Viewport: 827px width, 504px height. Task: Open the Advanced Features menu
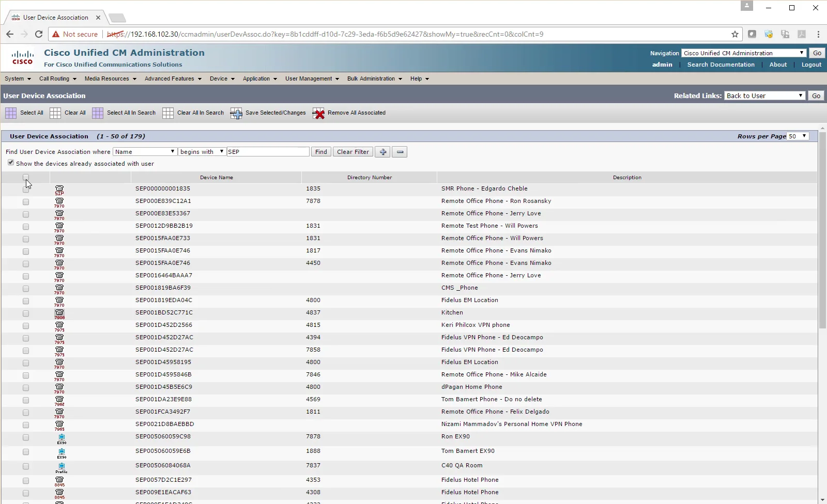click(173, 78)
